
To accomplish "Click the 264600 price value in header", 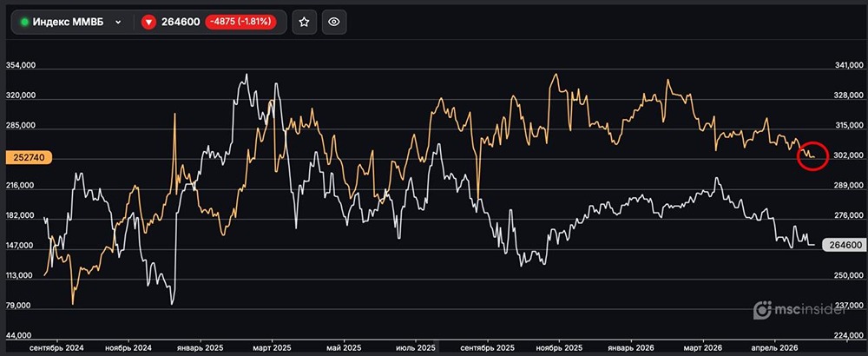I will (x=181, y=23).
